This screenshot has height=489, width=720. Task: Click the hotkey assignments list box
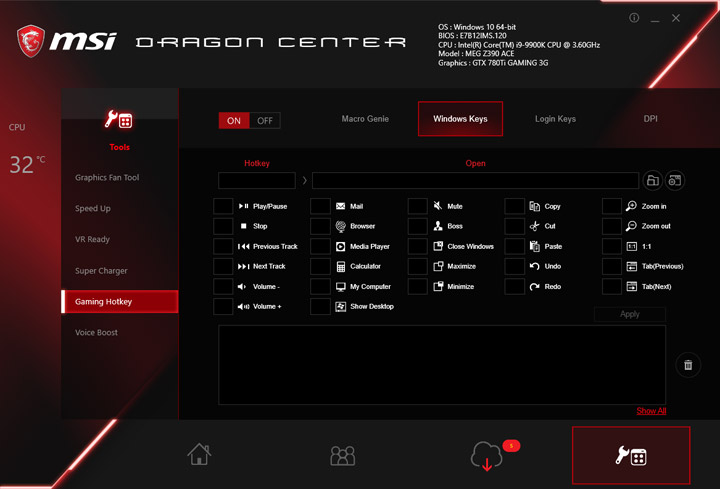442,365
